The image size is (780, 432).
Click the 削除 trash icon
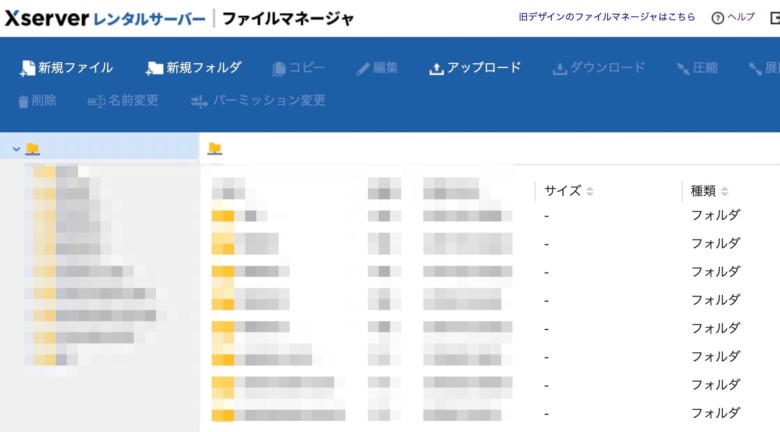pos(23,102)
